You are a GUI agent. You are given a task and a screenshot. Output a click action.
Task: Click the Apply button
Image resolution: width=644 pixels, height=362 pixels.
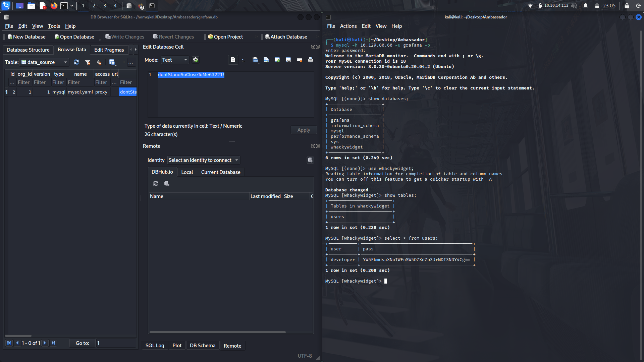304,130
